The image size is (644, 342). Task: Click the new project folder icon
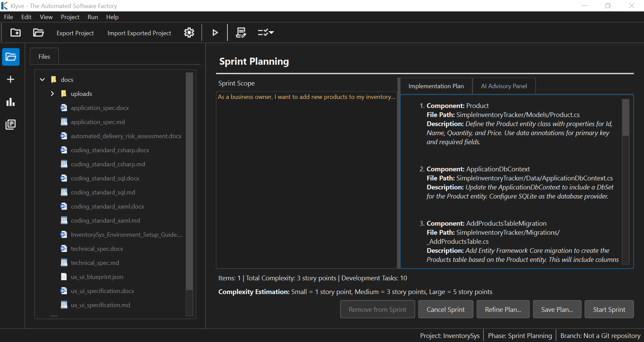(x=15, y=33)
